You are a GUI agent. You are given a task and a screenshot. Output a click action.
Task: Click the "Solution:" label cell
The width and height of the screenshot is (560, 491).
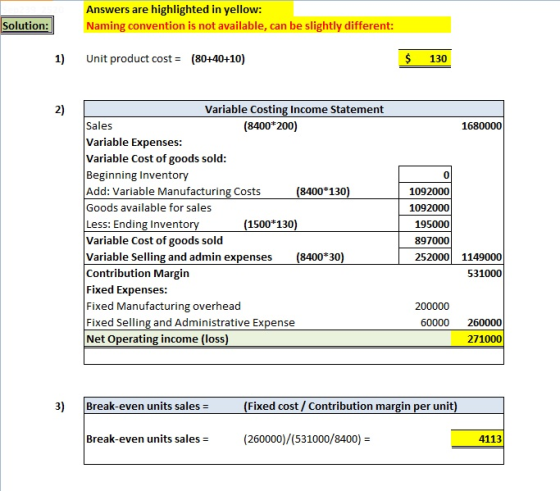tap(27, 26)
